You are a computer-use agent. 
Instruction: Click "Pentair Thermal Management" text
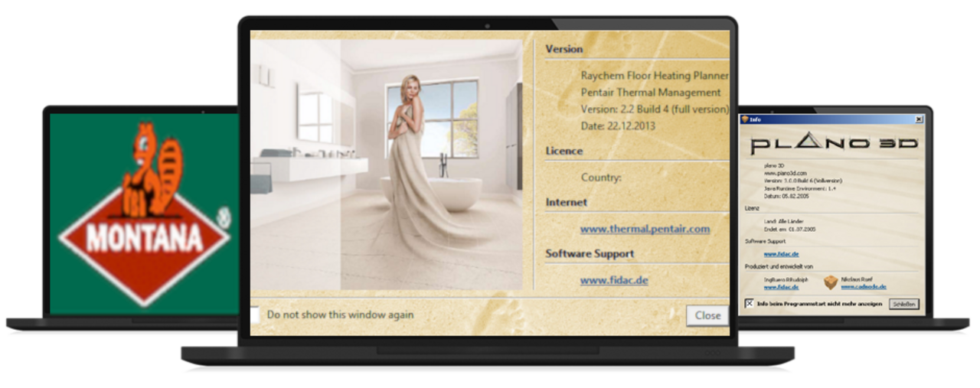[x=651, y=92]
